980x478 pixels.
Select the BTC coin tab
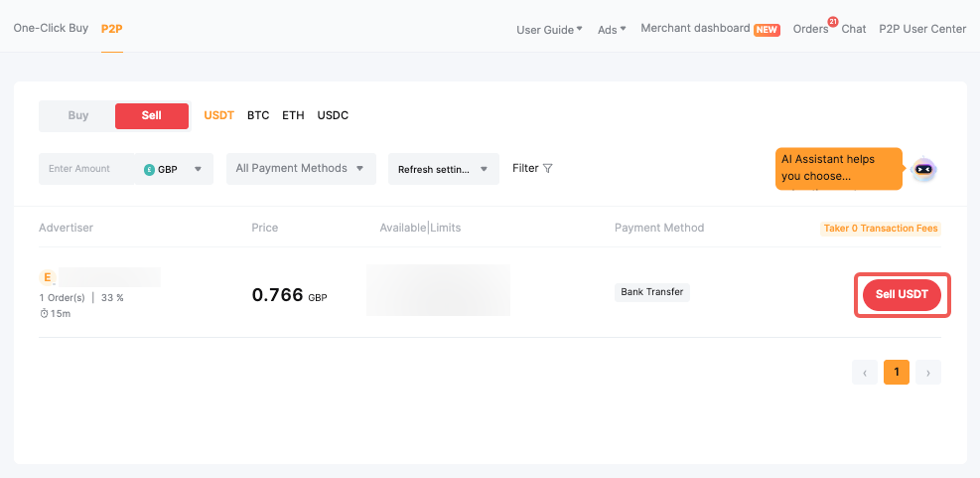(x=258, y=115)
